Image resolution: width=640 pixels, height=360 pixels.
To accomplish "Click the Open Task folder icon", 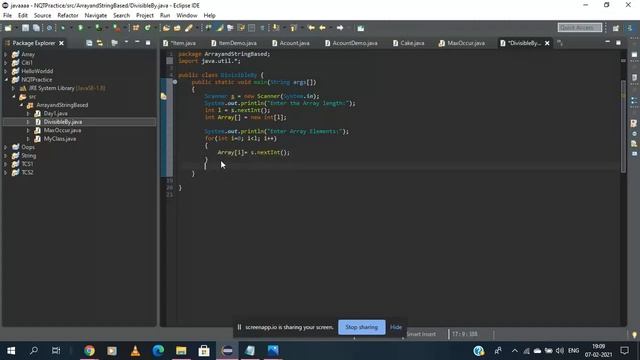I will click(177, 28).
